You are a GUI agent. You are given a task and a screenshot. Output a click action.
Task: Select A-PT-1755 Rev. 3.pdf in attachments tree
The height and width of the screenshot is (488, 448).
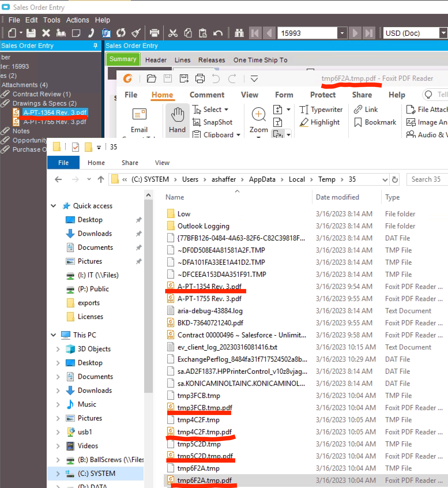pos(55,122)
